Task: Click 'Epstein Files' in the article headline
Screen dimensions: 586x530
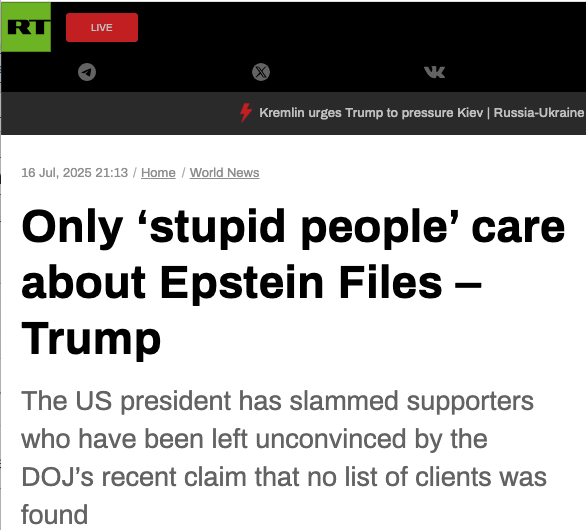Action: point(302,283)
